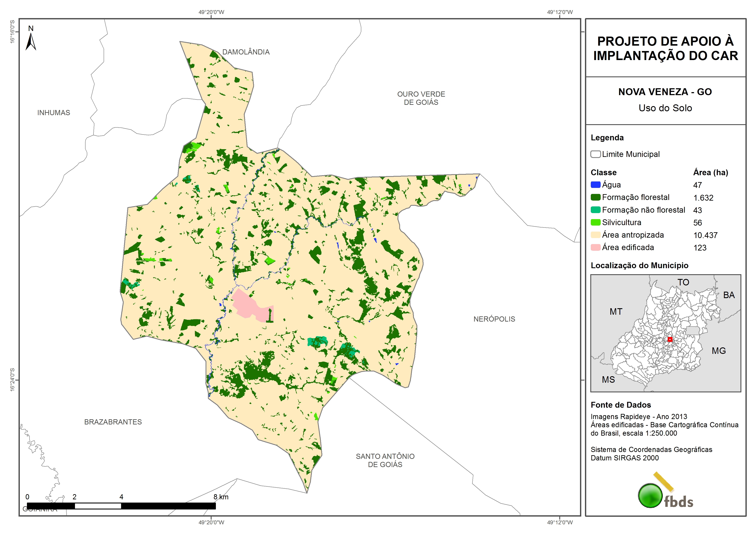This screenshot has width=756, height=534.
Task: Click the scale bar white segment
Action: click(x=98, y=506)
